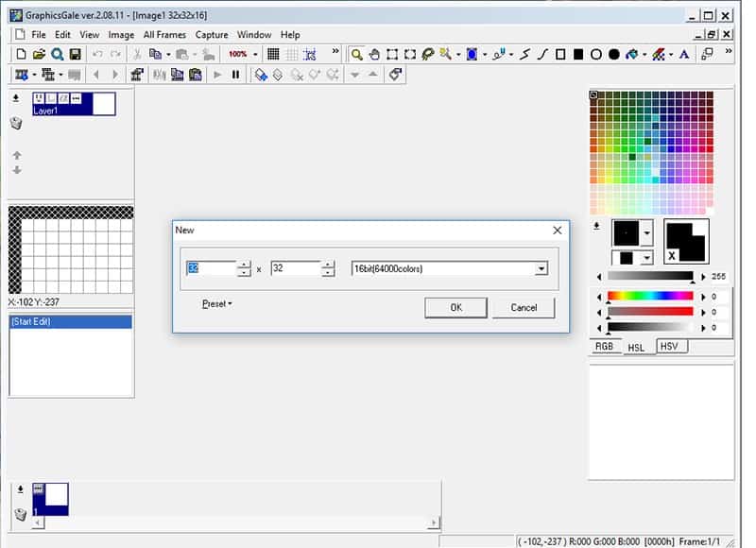The height and width of the screenshot is (548, 756).
Task: Expand the blue selection tool dropdown
Action: [x=485, y=55]
